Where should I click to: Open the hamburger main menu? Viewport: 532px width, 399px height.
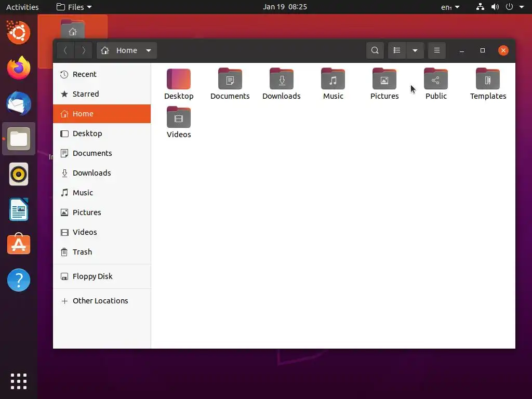pyautogui.click(x=436, y=50)
